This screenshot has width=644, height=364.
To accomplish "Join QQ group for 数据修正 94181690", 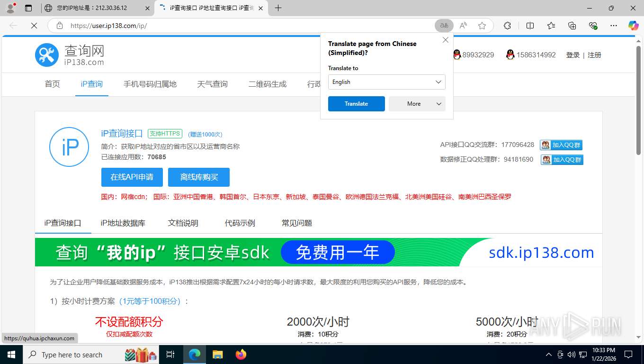I will pyautogui.click(x=562, y=160).
